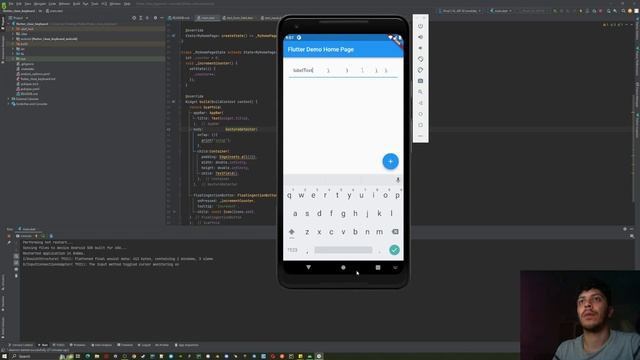Take an emulator screenshot with the camera icon

click(420, 81)
